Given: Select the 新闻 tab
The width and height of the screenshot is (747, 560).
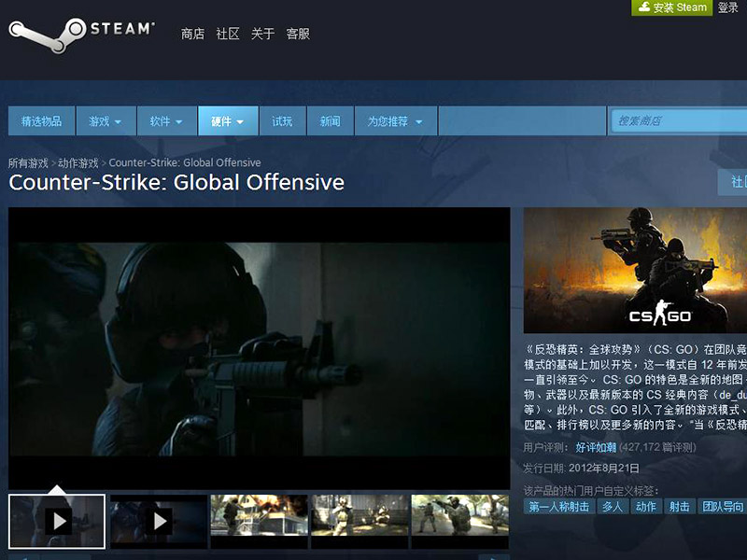Looking at the screenshot, I should (331, 121).
